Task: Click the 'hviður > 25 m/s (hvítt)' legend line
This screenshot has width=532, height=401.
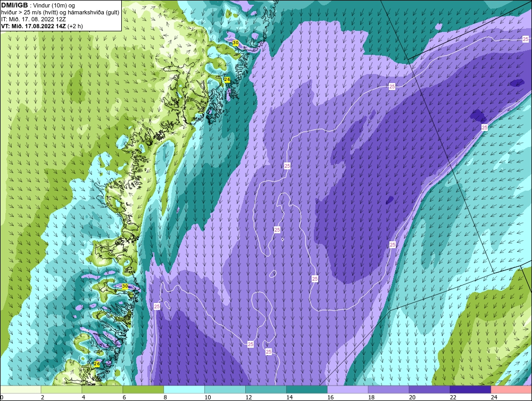Action: (60, 12)
